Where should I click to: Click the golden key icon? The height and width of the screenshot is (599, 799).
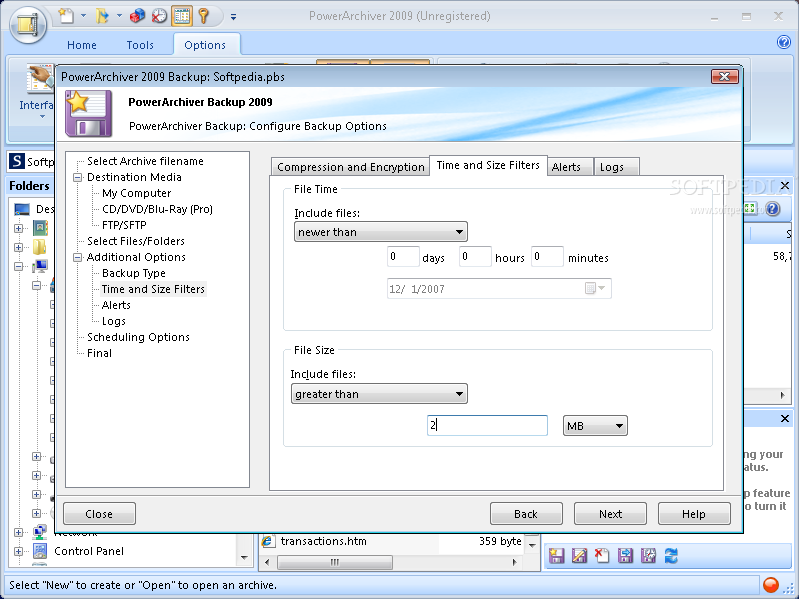204,16
